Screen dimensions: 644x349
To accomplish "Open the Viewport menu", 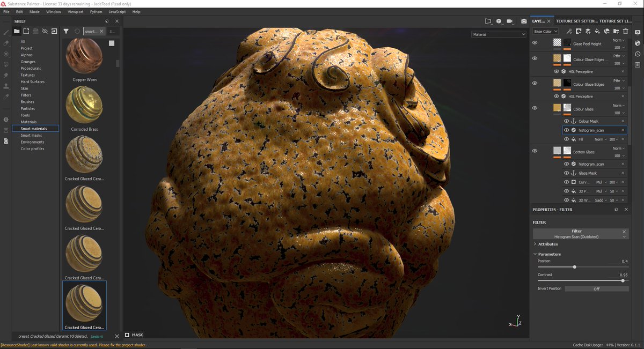I will coord(75,11).
